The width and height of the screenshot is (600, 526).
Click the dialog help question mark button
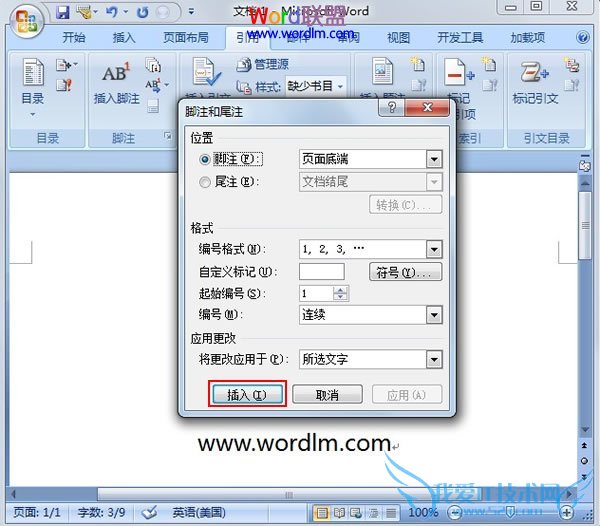point(391,107)
